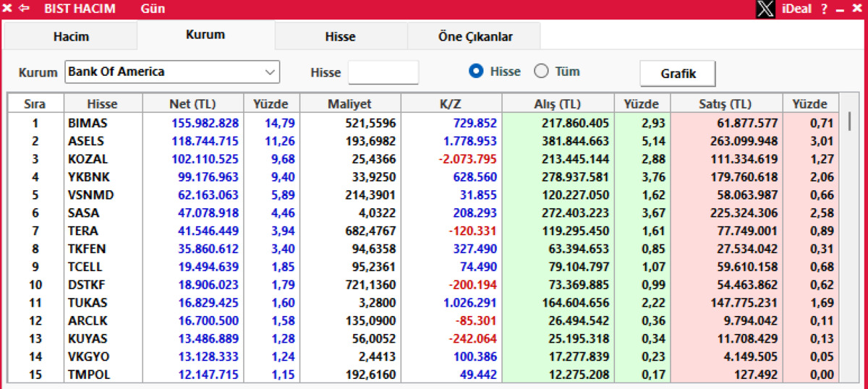Click the iDeal label in title bar
The image size is (868, 389).
(798, 9)
